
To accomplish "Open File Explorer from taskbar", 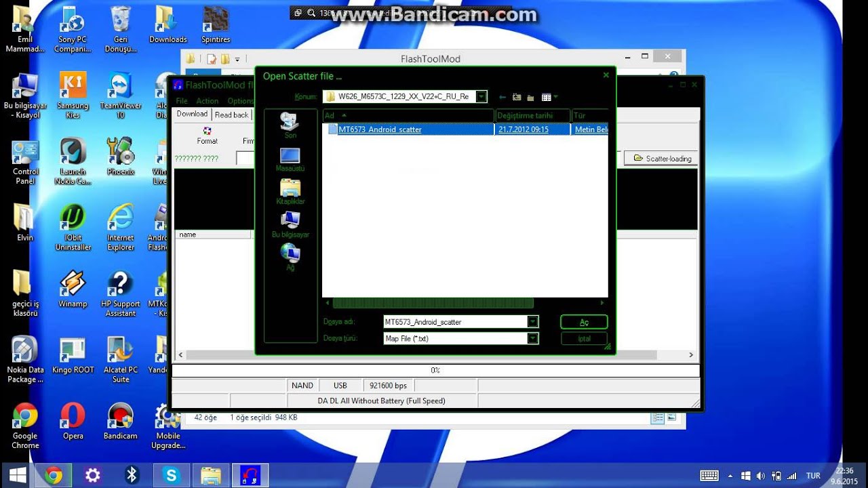I will (x=211, y=475).
